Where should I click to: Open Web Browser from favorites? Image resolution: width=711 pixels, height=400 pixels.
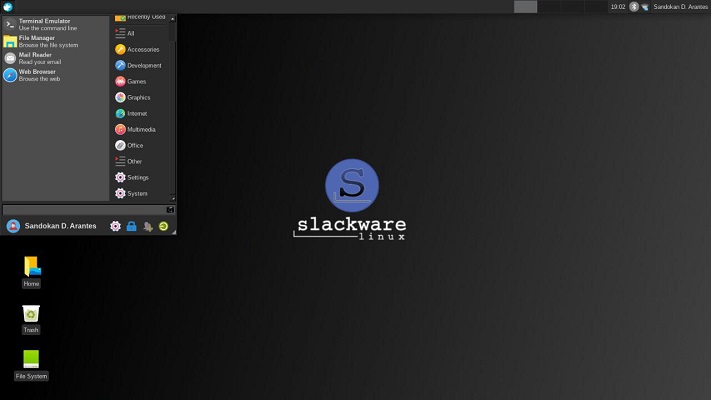(x=55, y=75)
